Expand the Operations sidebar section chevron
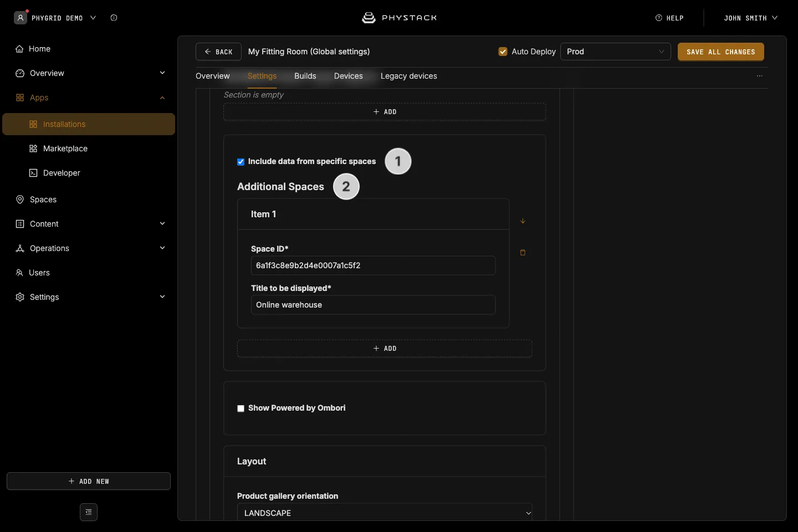 (162, 248)
